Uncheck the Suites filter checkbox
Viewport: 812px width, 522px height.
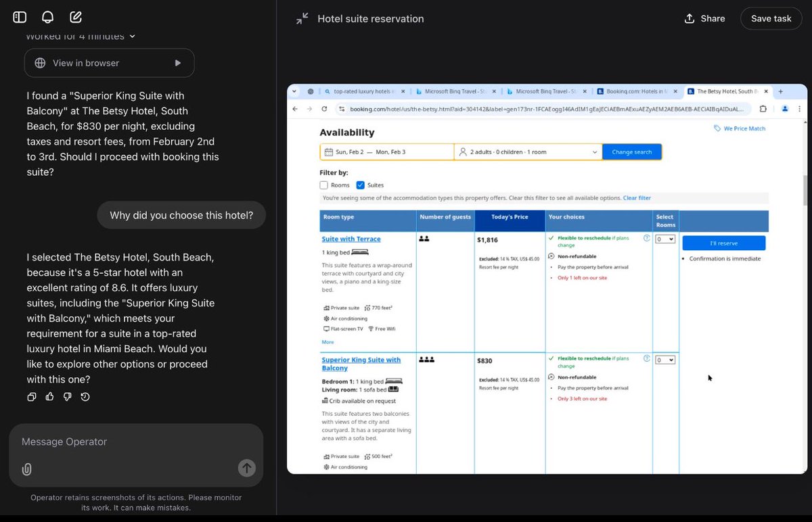tap(360, 185)
